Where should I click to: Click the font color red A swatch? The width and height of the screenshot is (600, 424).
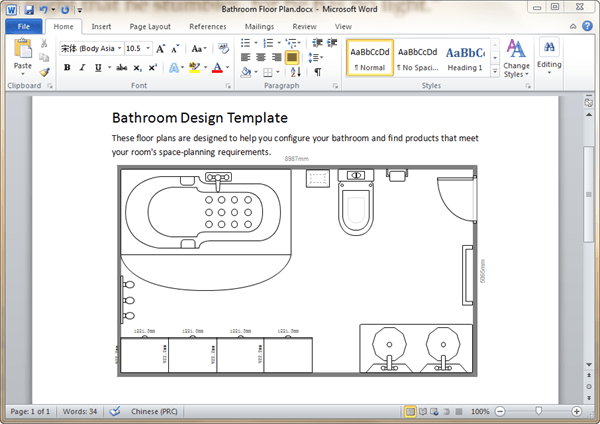217,67
